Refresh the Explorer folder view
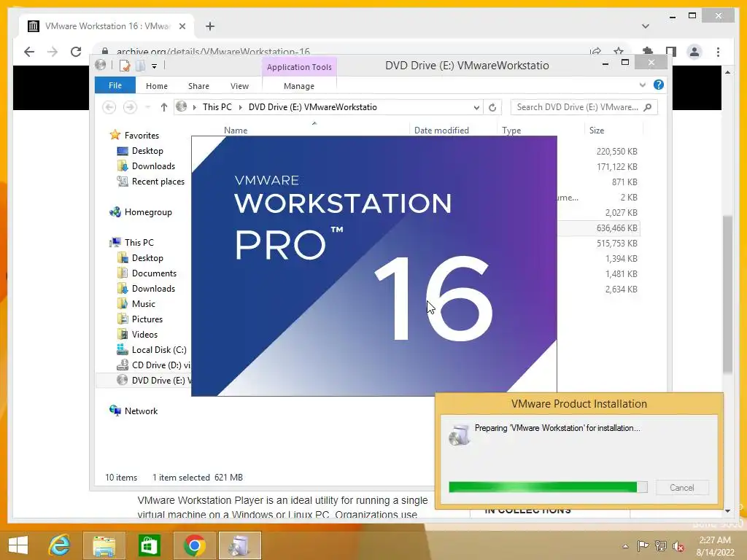The width and height of the screenshot is (747, 560). tap(492, 107)
